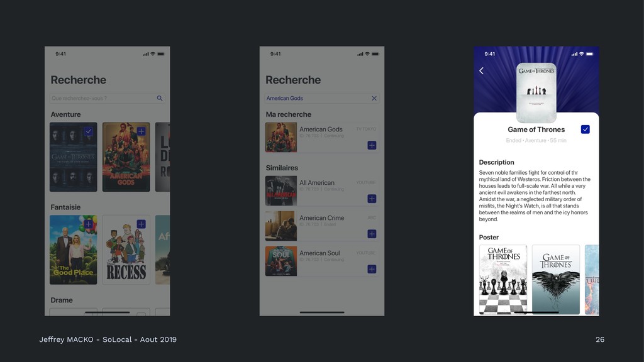Click slide footer 'Jeffrey MACKO - SoLocal - Aout 2019'
The image size is (644, 362).
108,339
